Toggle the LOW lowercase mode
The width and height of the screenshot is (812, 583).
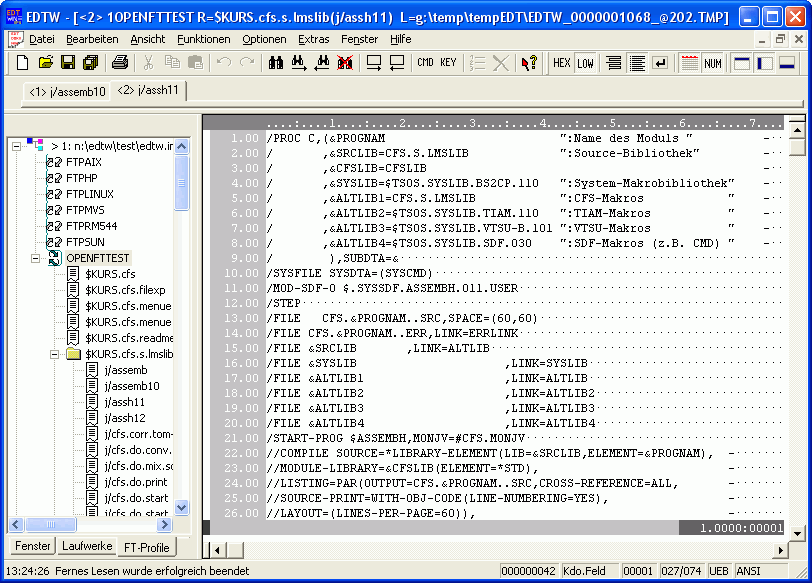point(585,63)
